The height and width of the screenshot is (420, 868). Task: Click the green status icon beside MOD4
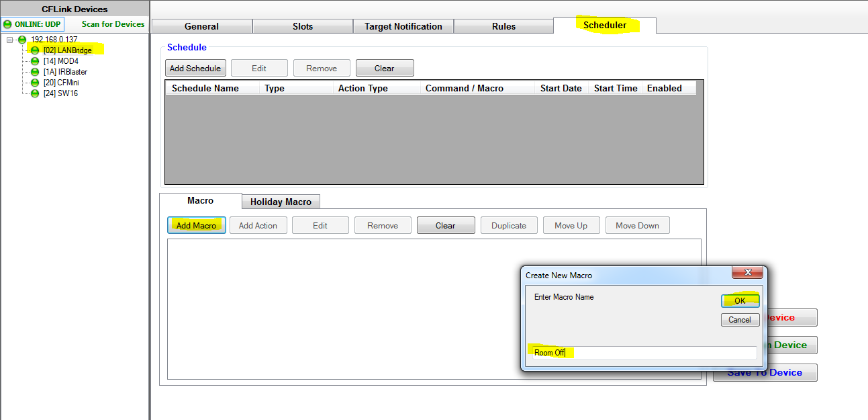(35, 61)
